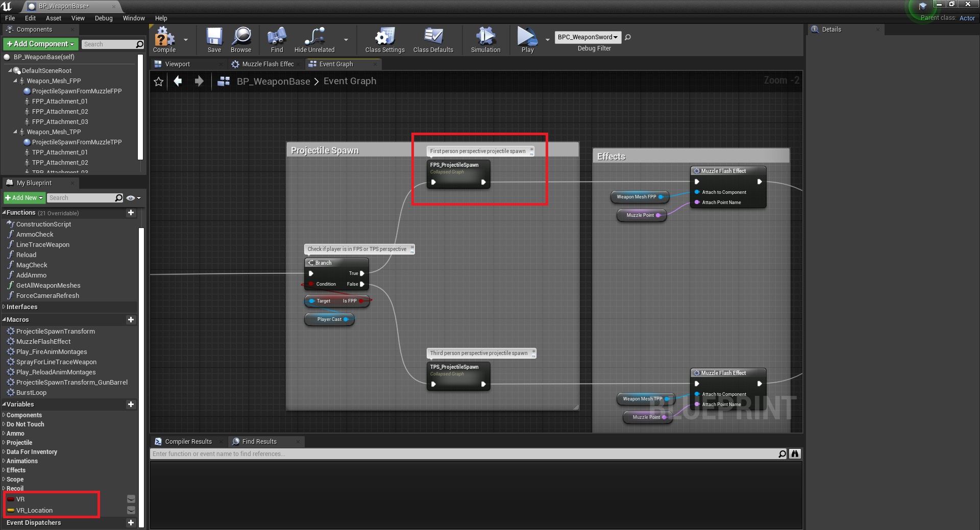This screenshot has height=530, width=980.
Task: Switch to the Viewport tab
Action: tap(177, 64)
